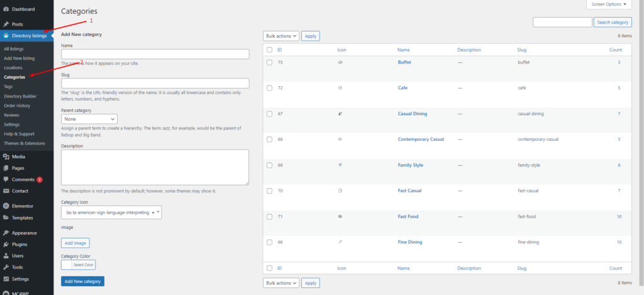Image resolution: width=644 pixels, height=295 pixels.
Task: Open the Parent category dropdown
Action: point(89,119)
